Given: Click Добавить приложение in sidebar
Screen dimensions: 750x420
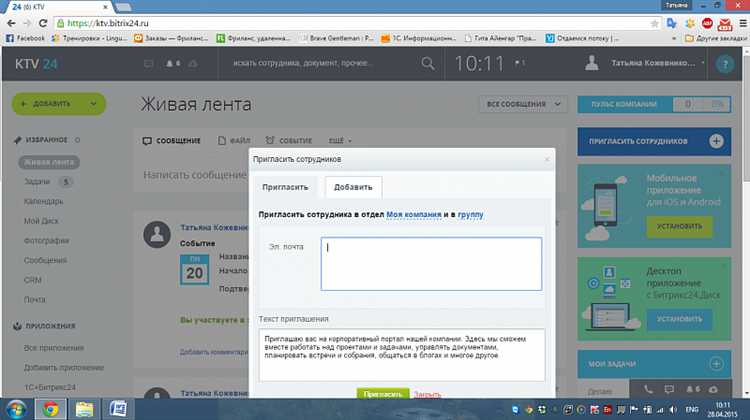Looking at the screenshot, I should 64,367.
